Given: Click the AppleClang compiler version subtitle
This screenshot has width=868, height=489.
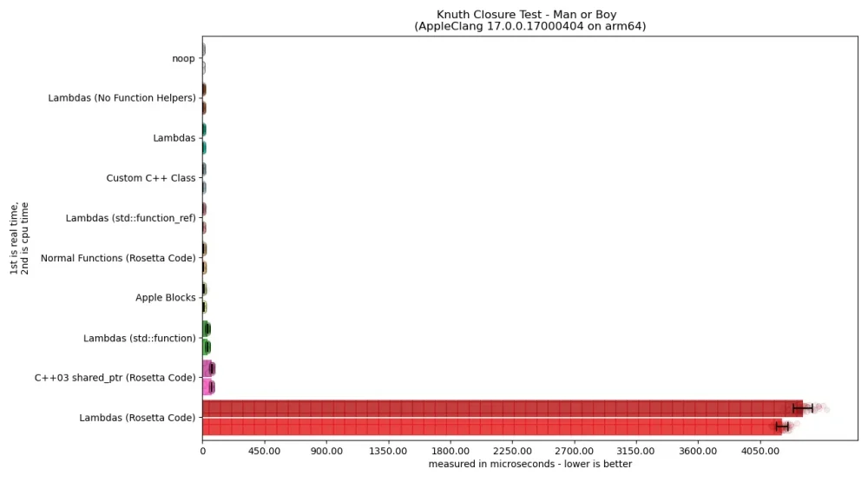Looking at the screenshot, I should (x=529, y=27).
